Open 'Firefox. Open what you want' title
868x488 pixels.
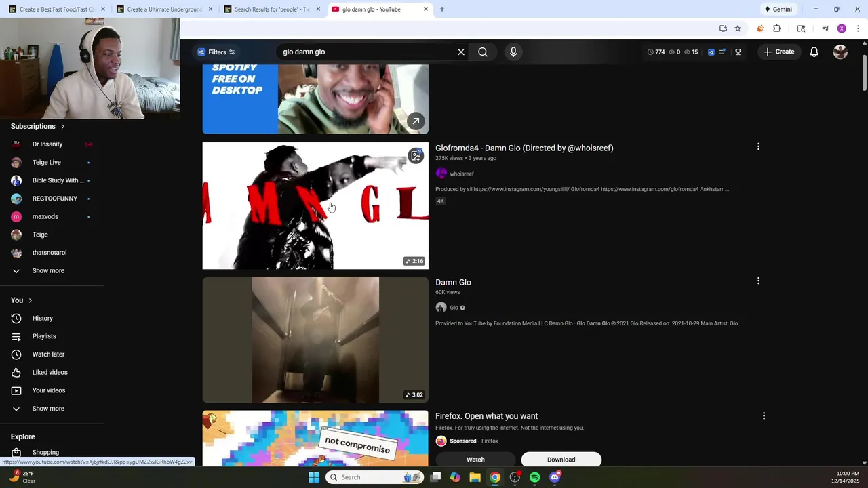pos(486,416)
